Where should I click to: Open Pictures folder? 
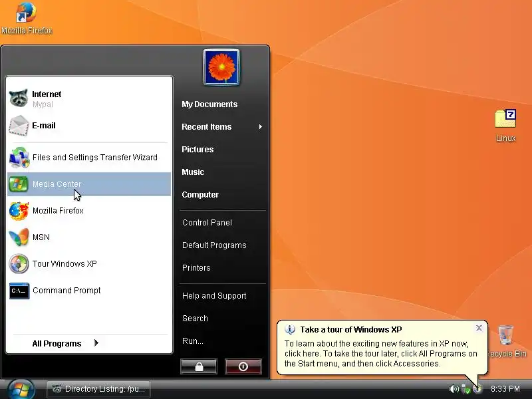[198, 149]
